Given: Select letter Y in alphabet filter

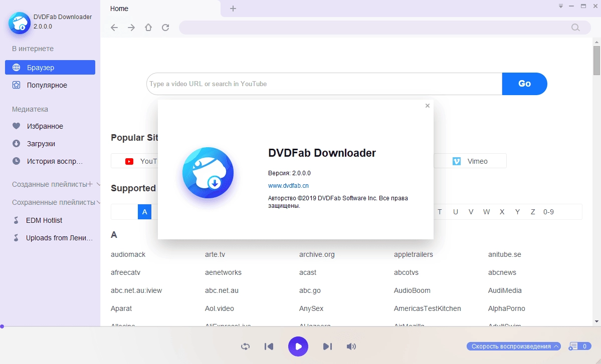Looking at the screenshot, I should click(x=517, y=212).
